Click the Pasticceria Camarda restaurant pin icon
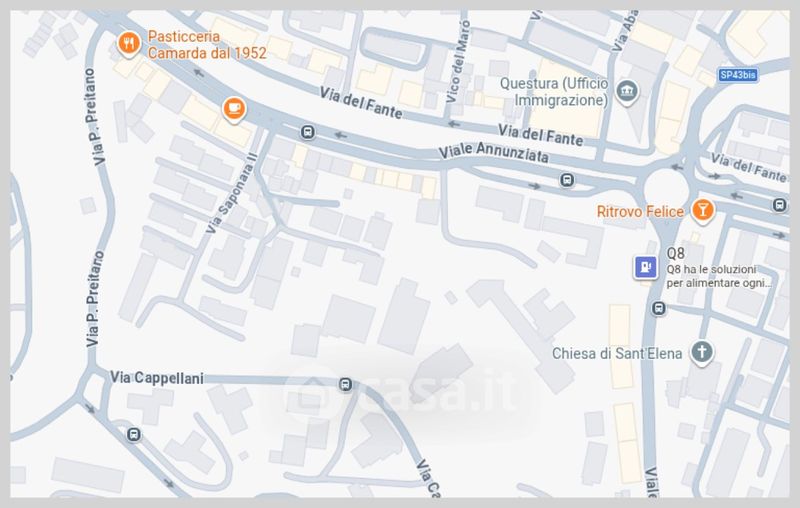 pos(129,44)
